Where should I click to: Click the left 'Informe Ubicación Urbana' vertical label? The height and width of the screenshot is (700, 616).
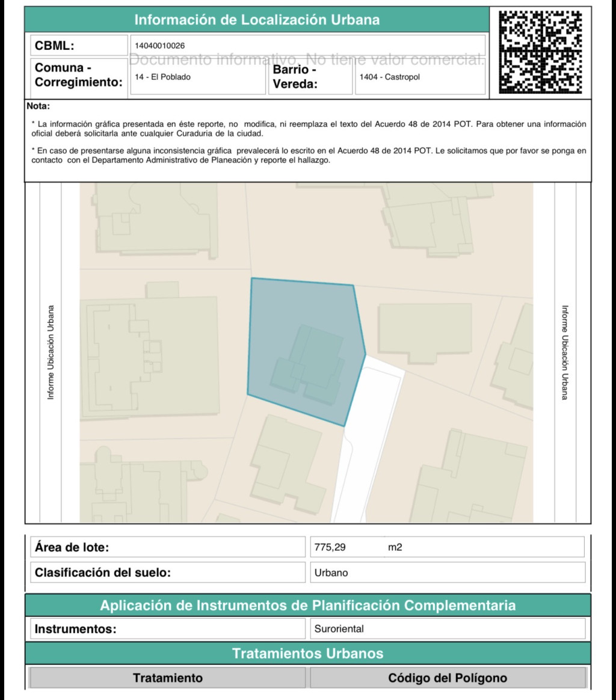[51, 352]
